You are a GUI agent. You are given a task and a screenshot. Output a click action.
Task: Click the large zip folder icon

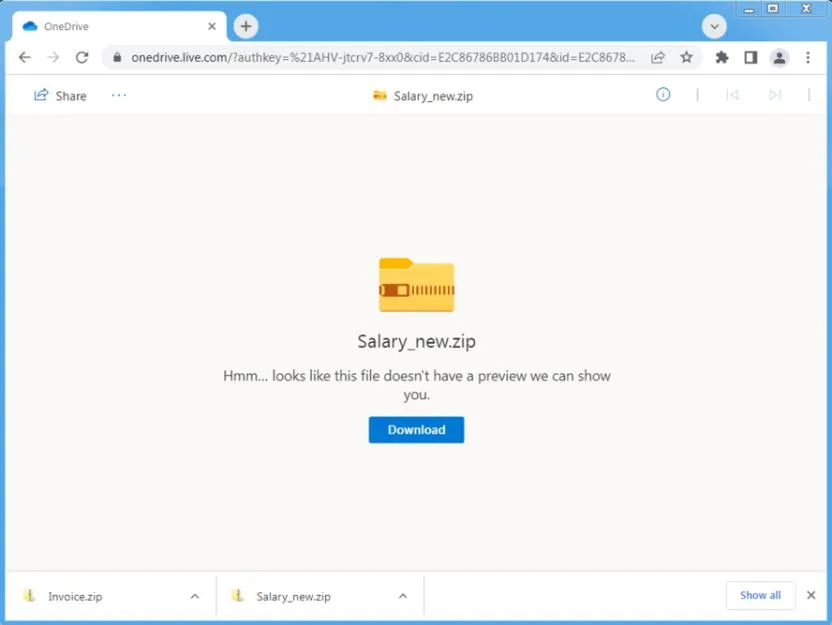click(417, 285)
